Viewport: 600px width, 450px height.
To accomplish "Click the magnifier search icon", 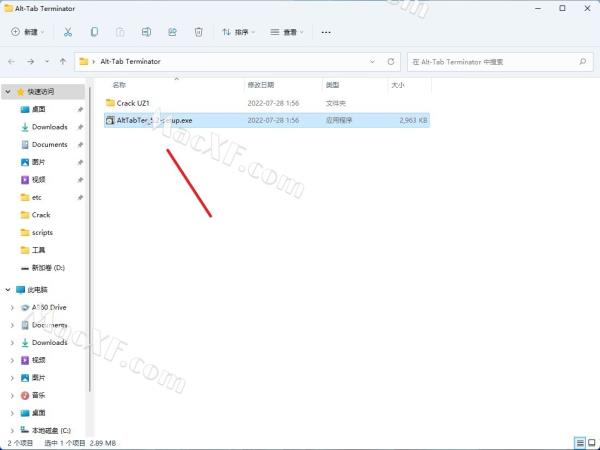I will (582, 62).
